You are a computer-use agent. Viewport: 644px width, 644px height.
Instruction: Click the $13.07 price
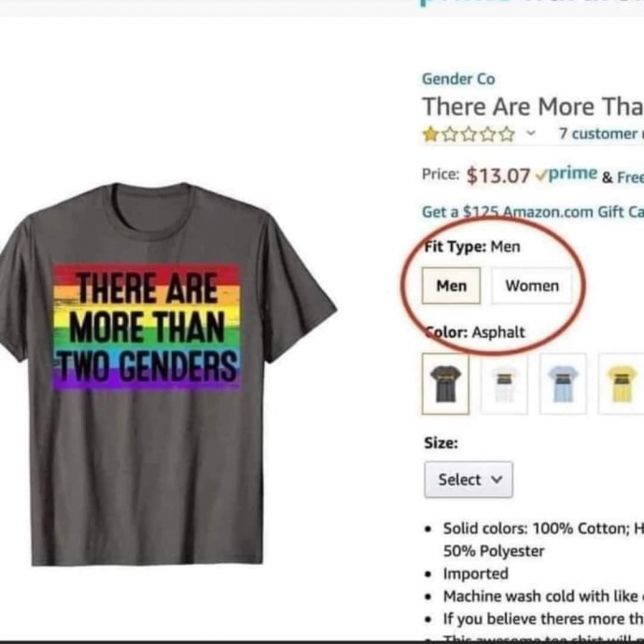coord(498,175)
